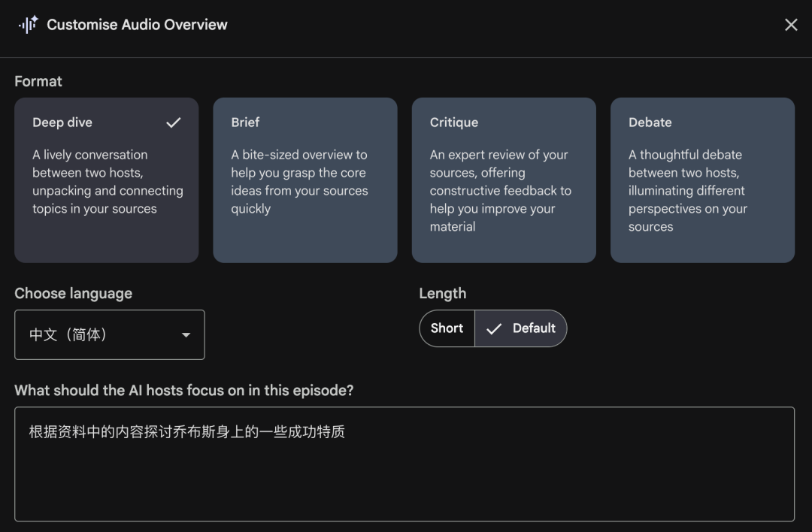Switch episode length to Short
Viewport: 812px width, 532px height.
click(446, 328)
